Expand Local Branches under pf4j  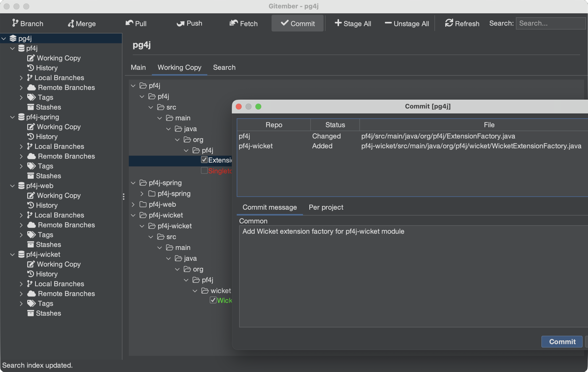coord(21,78)
